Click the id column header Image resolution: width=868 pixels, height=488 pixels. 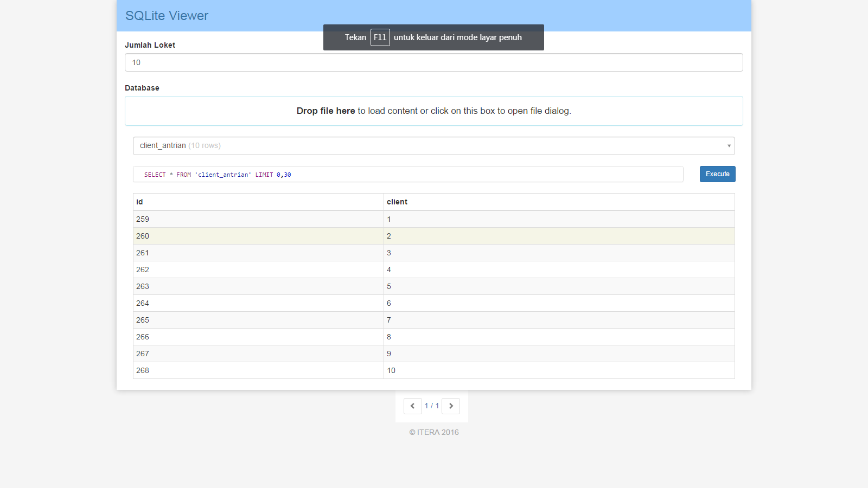pyautogui.click(x=258, y=202)
